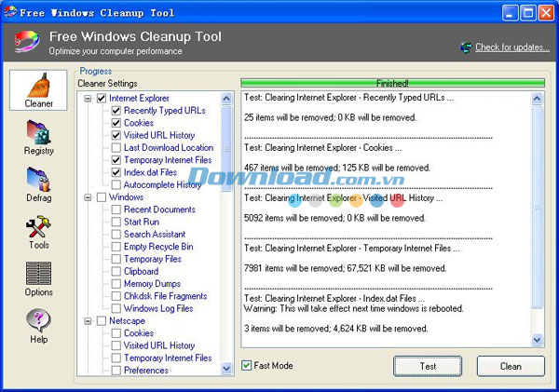Enable Temporary Files checkbox

point(116,259)
